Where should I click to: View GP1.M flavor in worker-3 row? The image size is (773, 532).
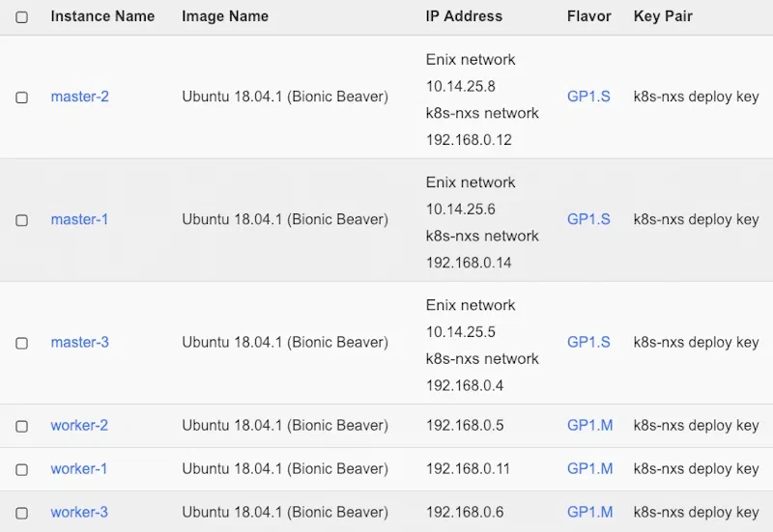click(x=589, y=512)
